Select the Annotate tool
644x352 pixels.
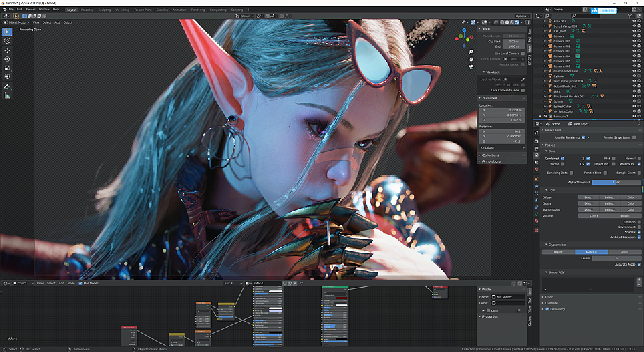(x=7, y=86)
